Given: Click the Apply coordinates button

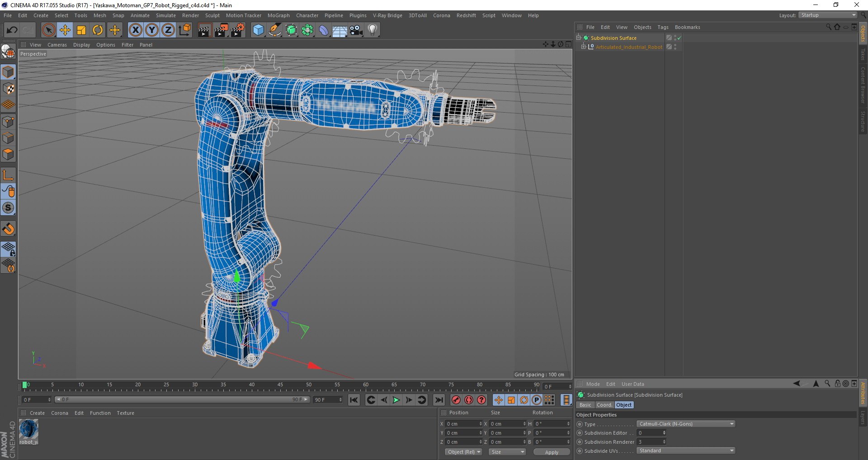Looking at the screenshot, I should click(552, 452).
